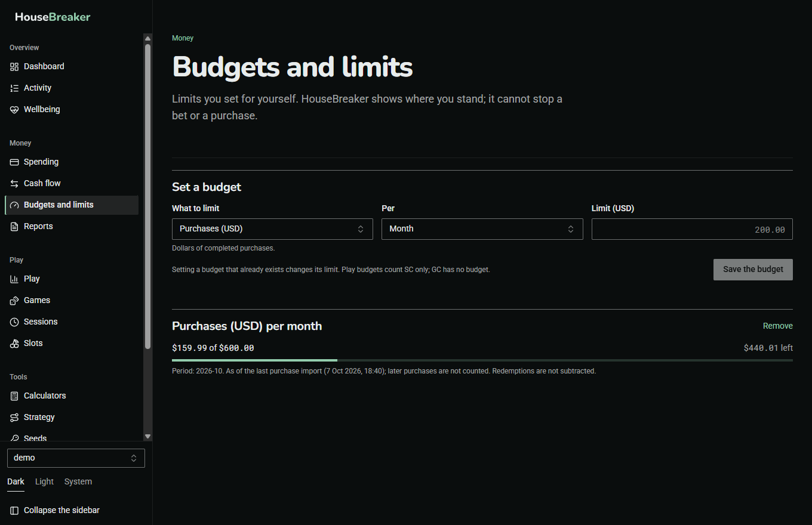This screenshot has height=525, width=812.
Task: Click the Play bar-chart icon
Action: 14,279
